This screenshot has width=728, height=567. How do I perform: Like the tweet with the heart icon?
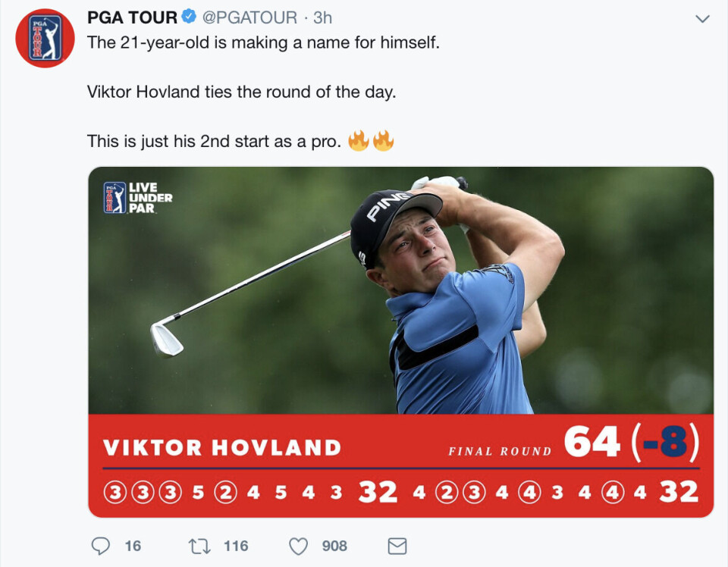pos(299,546)
